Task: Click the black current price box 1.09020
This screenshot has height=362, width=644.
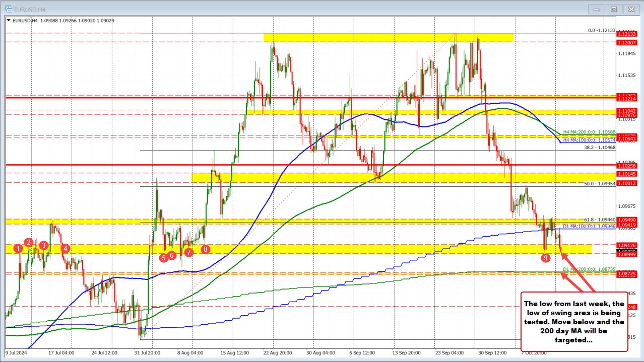Action: pyautogui.click(x=628, y=250)
